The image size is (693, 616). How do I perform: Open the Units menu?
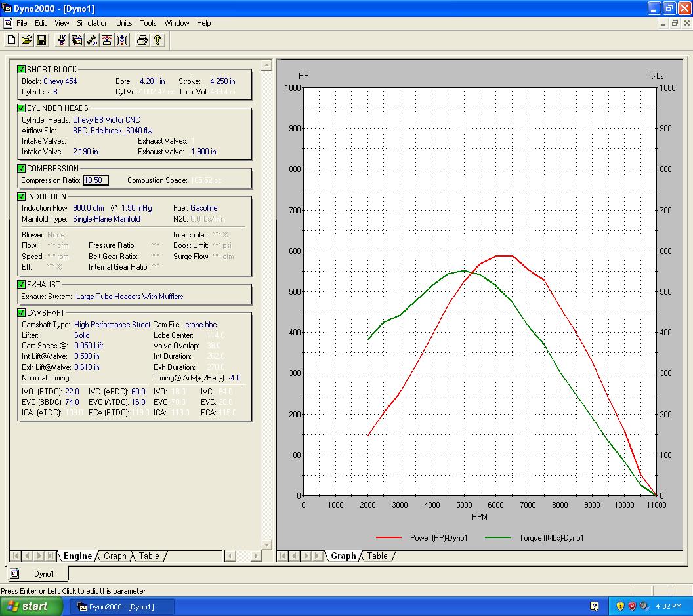[x=124, y=23]
